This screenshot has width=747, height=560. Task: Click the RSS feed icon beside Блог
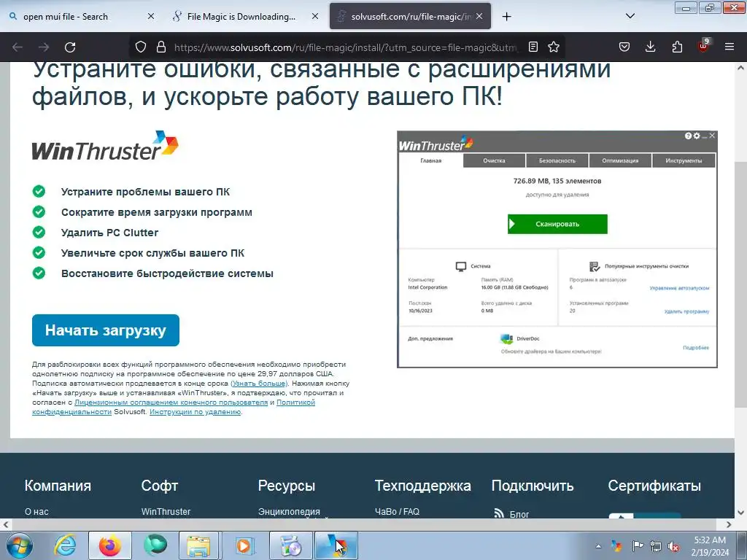click(499, 513)
